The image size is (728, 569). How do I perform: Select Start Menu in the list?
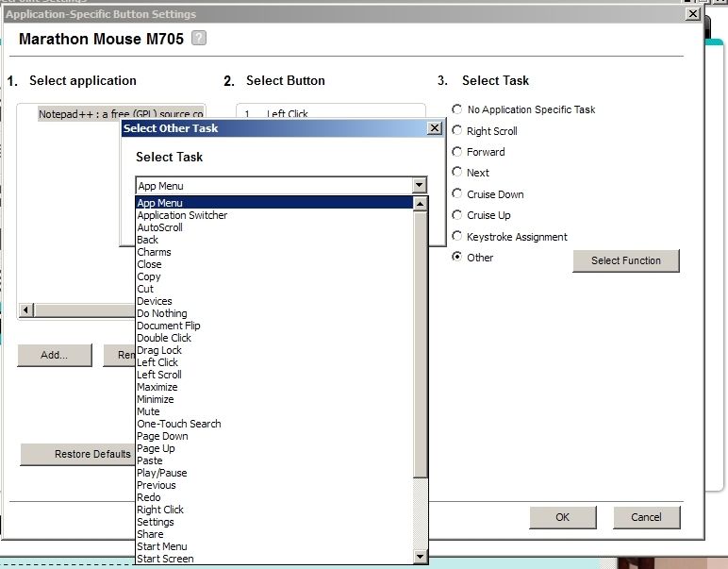pos(273,546)
